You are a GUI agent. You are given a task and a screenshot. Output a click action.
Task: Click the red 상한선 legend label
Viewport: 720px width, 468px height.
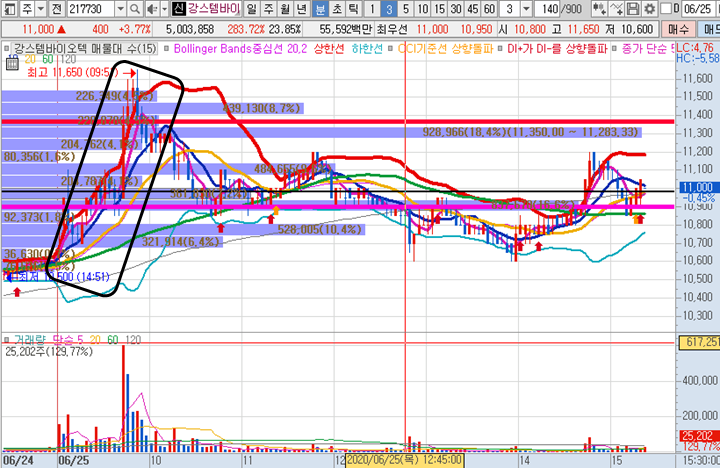point(328,49)
